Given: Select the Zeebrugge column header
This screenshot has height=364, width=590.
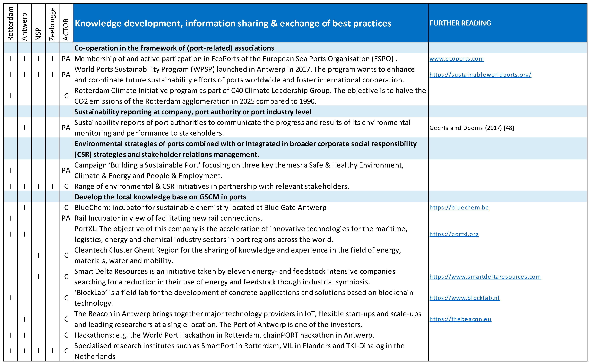Looking at the screenshot, I should coord(52,24).
